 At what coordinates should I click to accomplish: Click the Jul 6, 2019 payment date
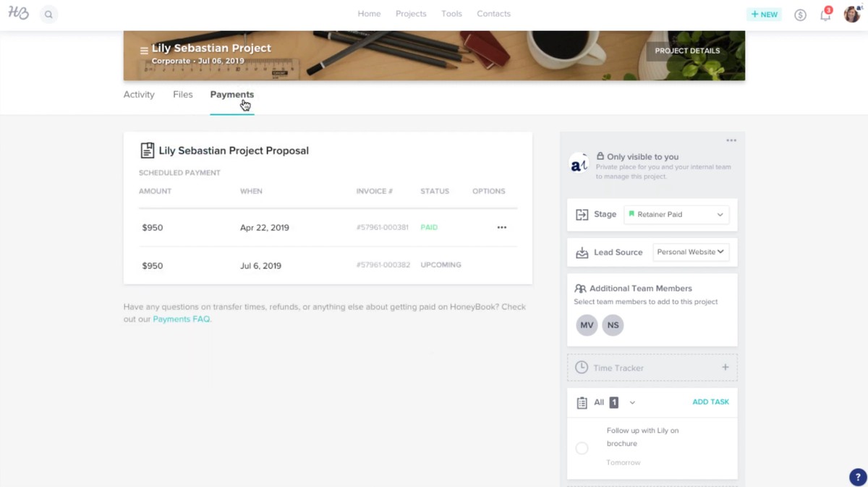(x=260, y=266)
